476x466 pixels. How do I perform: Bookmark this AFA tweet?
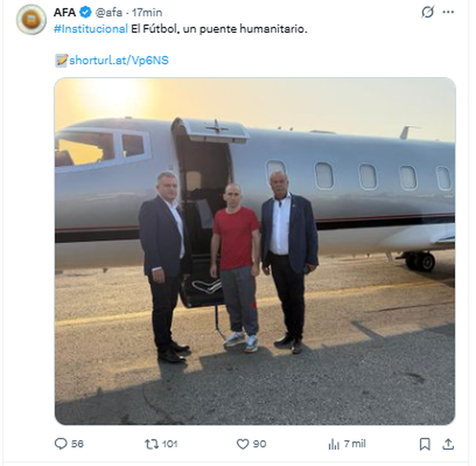tap(424, 444)
